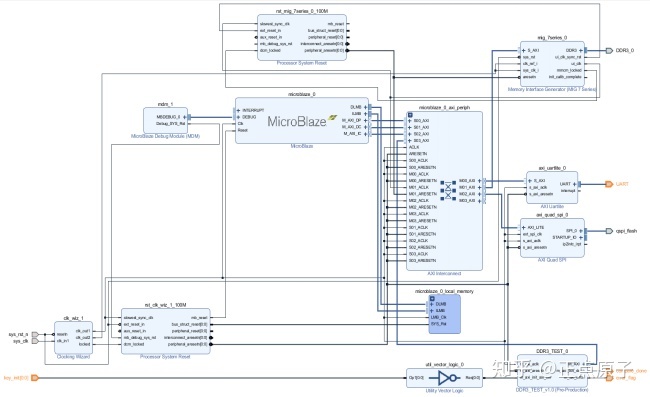Open the Memory Interface Generator label link
This screenshot has width=650, height=397.
point(552,90)
